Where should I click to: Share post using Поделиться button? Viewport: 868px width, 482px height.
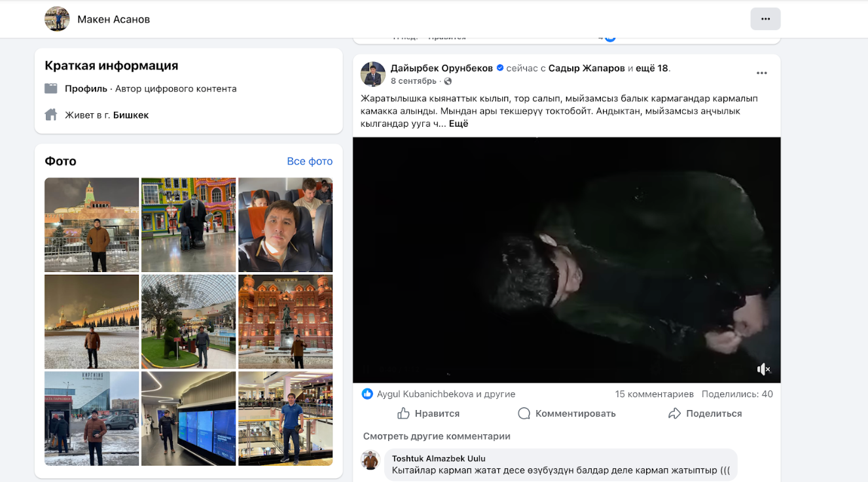705,413
